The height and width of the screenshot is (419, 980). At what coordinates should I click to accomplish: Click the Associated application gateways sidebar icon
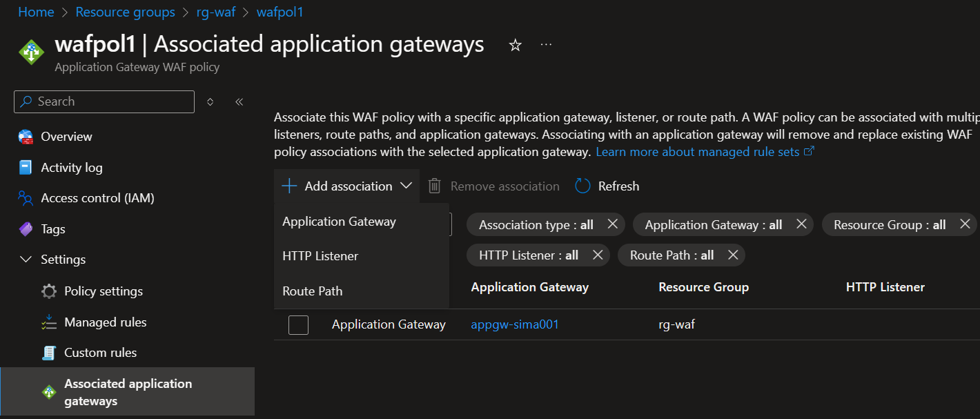49,392
